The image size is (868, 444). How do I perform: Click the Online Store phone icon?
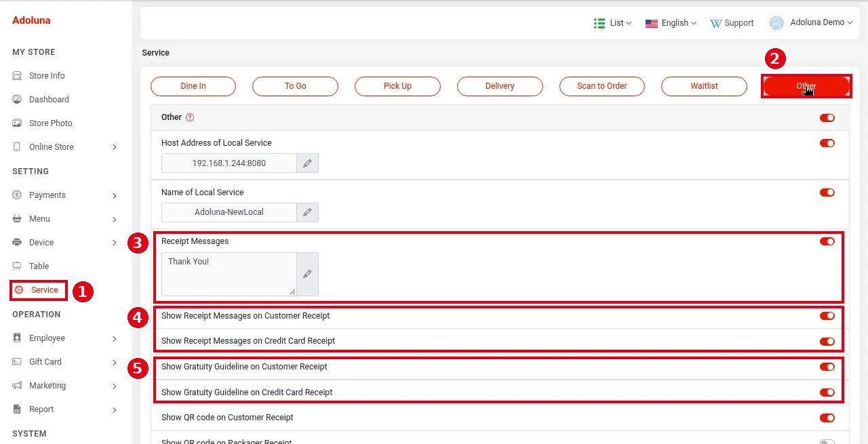coord(17,147)
